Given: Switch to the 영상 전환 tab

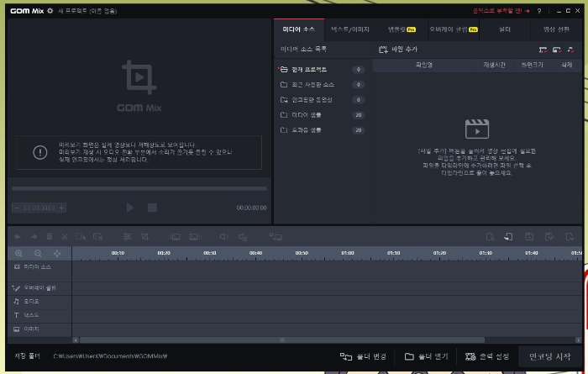Looking at the screenshot, I should [x=556, y=29].
